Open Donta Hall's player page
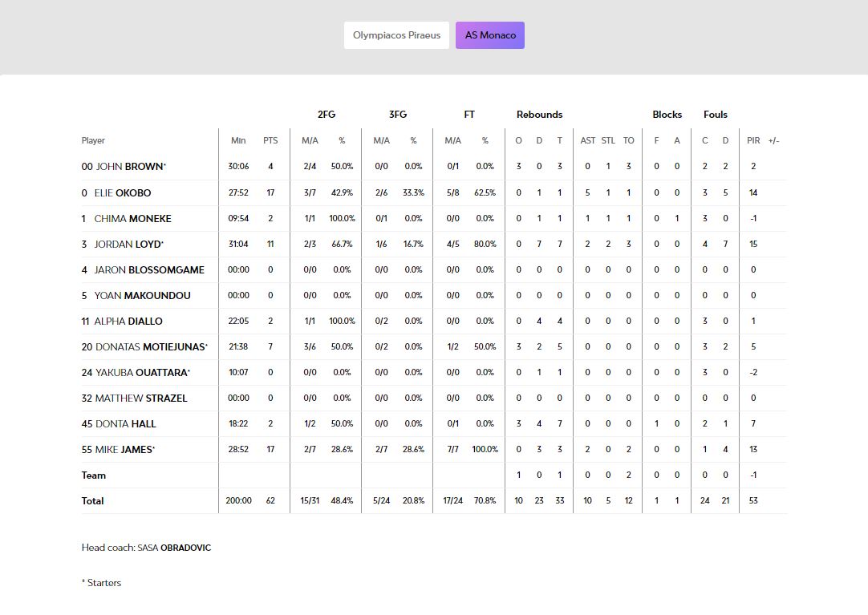 pos(125,423)
